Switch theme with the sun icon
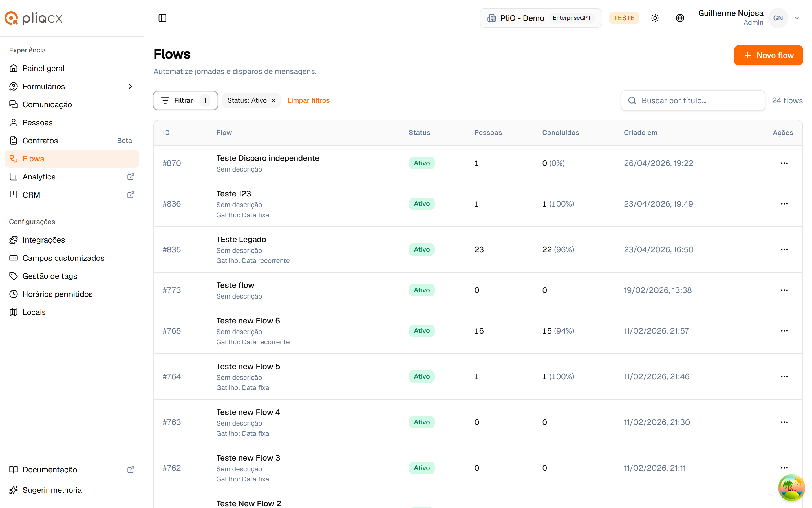The height and width of the screenshot is (508, 812). tap(655, 18)
